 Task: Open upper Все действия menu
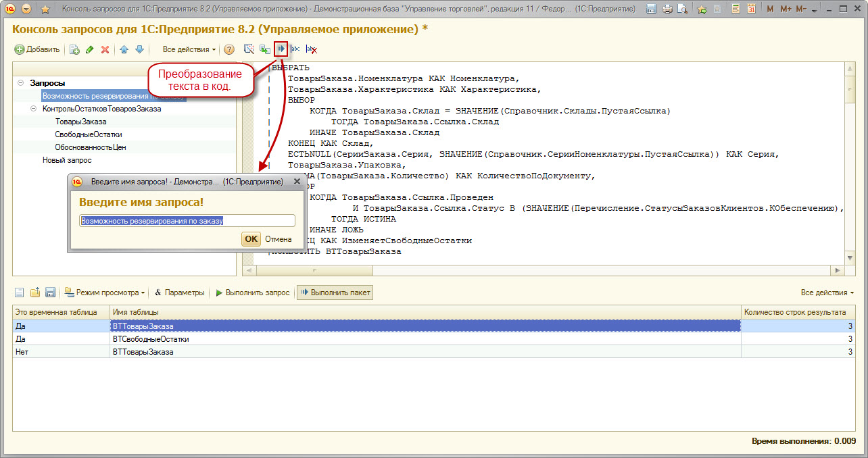tap(189, 49)
